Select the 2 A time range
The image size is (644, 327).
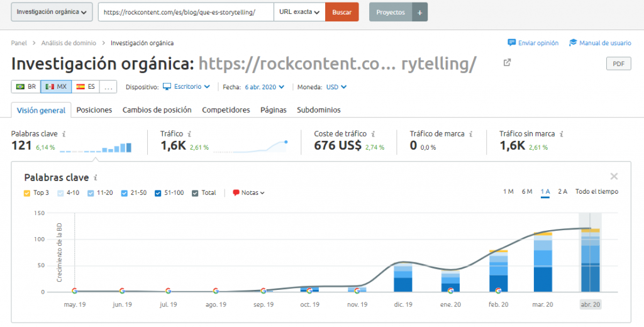(563, 191)
